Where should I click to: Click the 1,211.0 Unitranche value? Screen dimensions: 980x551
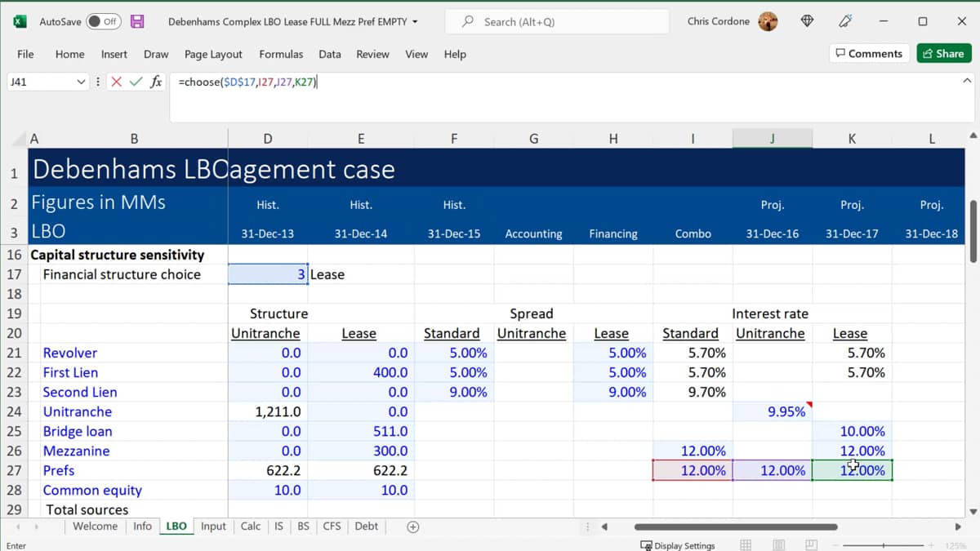[x=278, y=411]
